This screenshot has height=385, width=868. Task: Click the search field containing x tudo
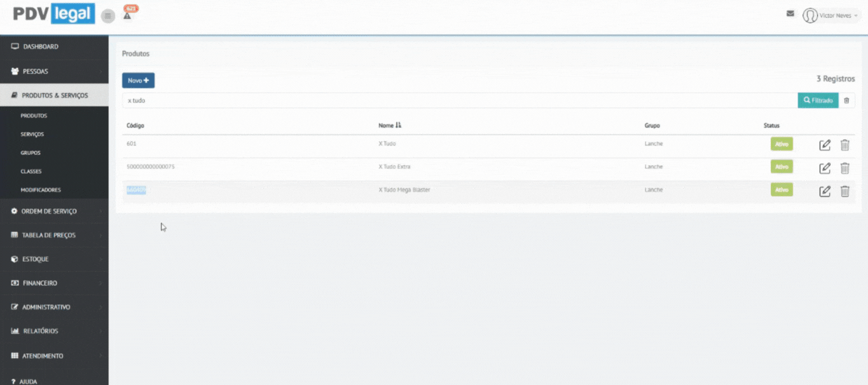point(458,100)
